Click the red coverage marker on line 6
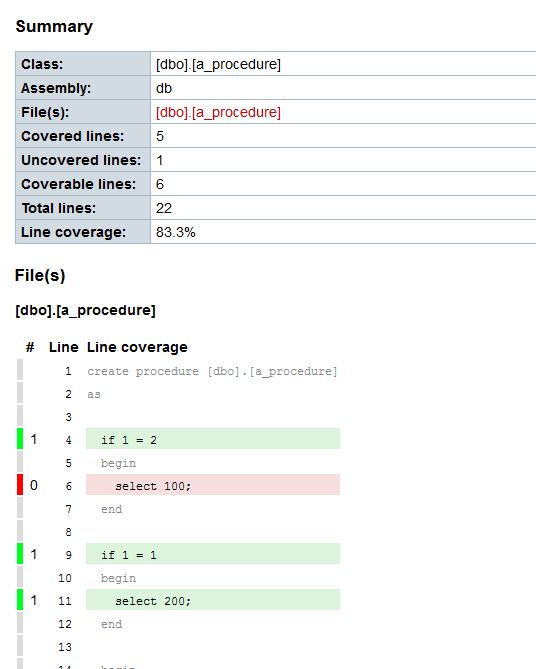 pos(20,485)
